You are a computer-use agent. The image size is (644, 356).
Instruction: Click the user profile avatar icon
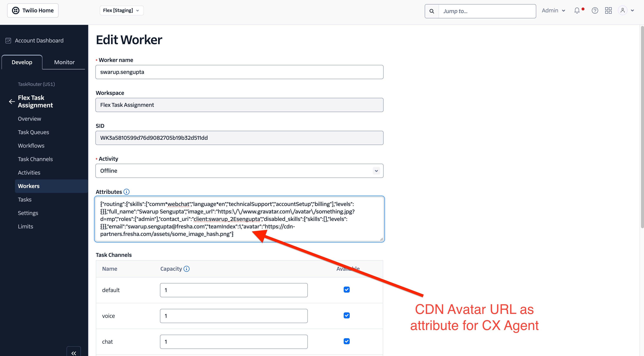[x=622, y=10]
